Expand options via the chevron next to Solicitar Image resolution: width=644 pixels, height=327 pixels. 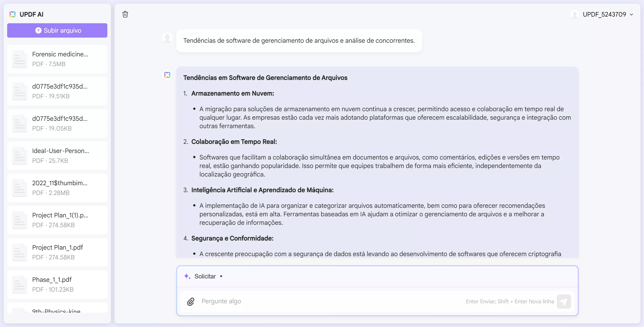[221, 276]
